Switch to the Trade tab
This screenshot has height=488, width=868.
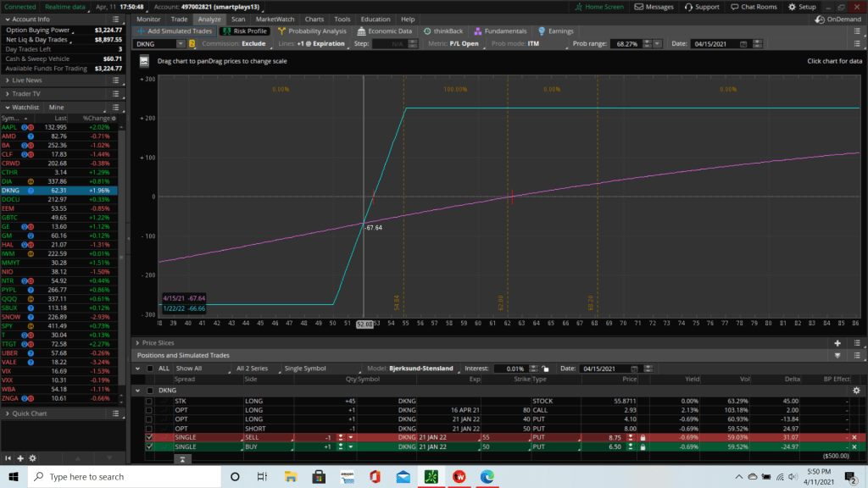tap(179, 19)
